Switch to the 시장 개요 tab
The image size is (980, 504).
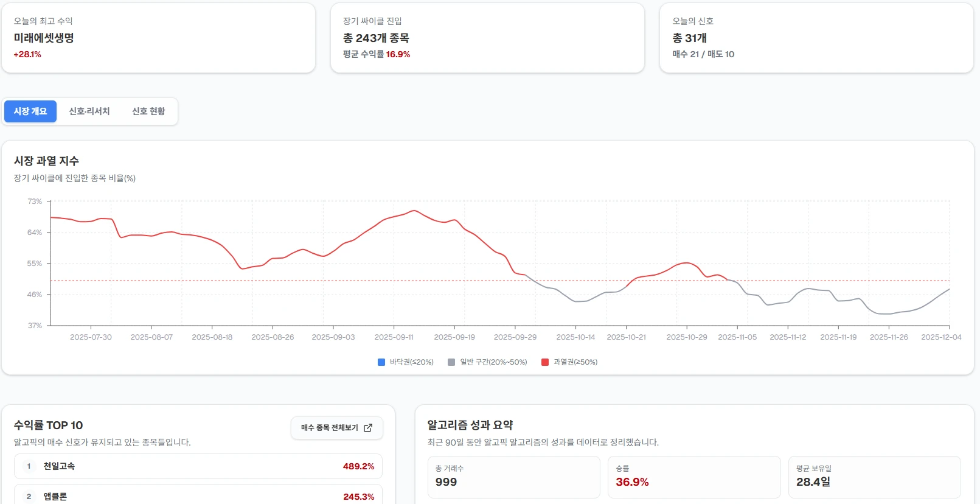[x=30, y=111]
